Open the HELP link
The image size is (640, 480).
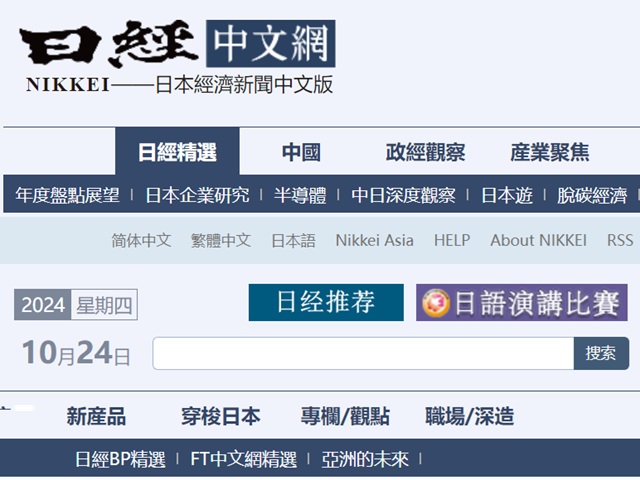coord(452,240)
